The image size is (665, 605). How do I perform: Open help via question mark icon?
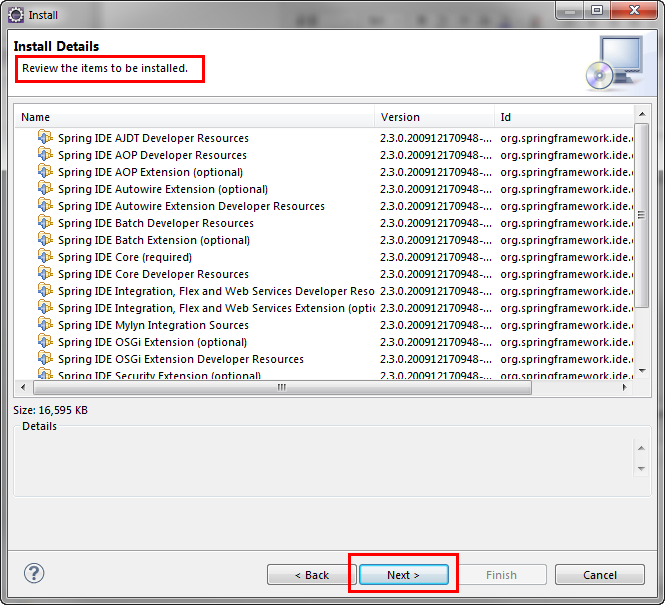pyautogui.click(x=34, y=573)
